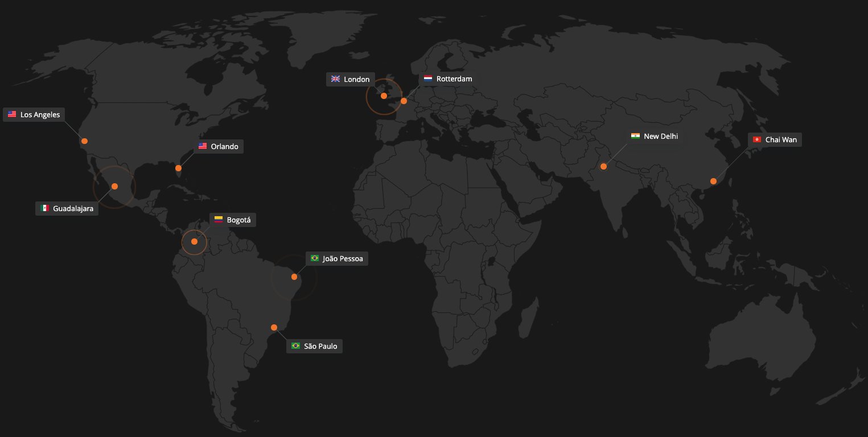Click the Orlando orange map marker
The image size is (868, 437).
(178, 168)
